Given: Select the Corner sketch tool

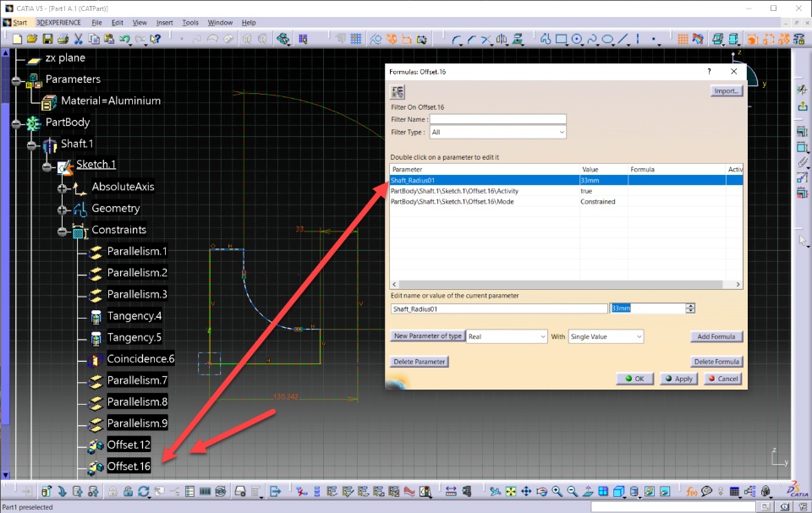Looking at the screenshot, I should (456, 40).
